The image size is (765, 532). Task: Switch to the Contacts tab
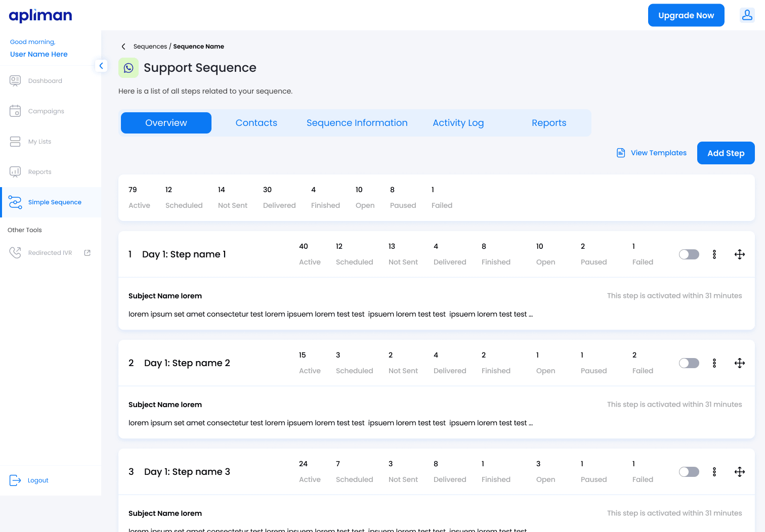point(257,123)
